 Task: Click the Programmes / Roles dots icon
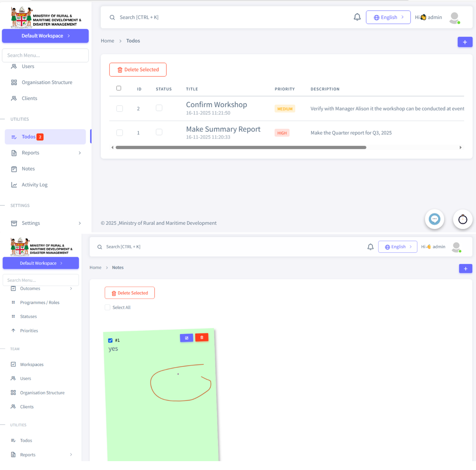coord(13,302)
